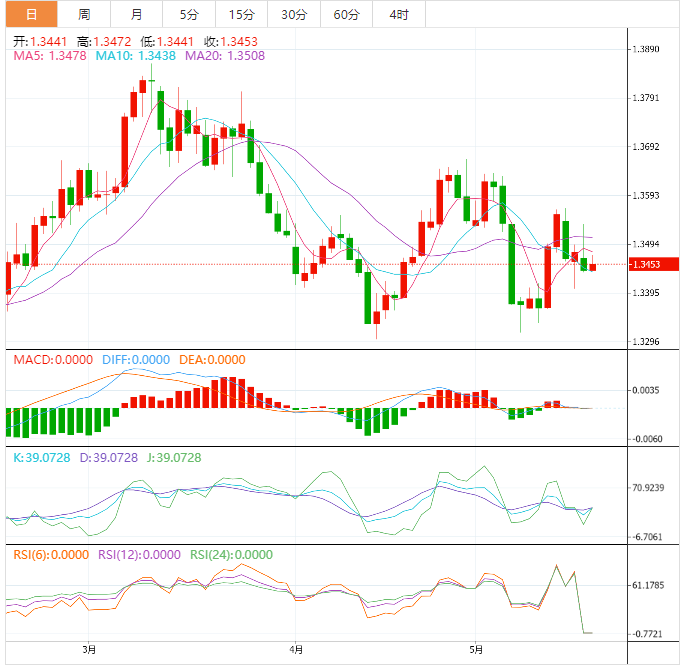Viewport: 680px width, 669px height.
Task: Select the MACD indicator label
Action: (x=52, y=359)
